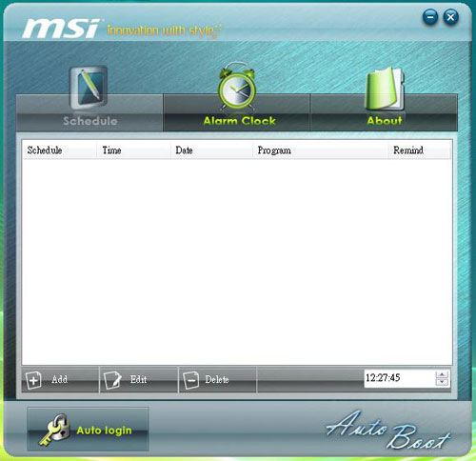The height and width of the screenshot is (461, 476).
Task: Sort by the Time column header
Action: tap(133, 150)
